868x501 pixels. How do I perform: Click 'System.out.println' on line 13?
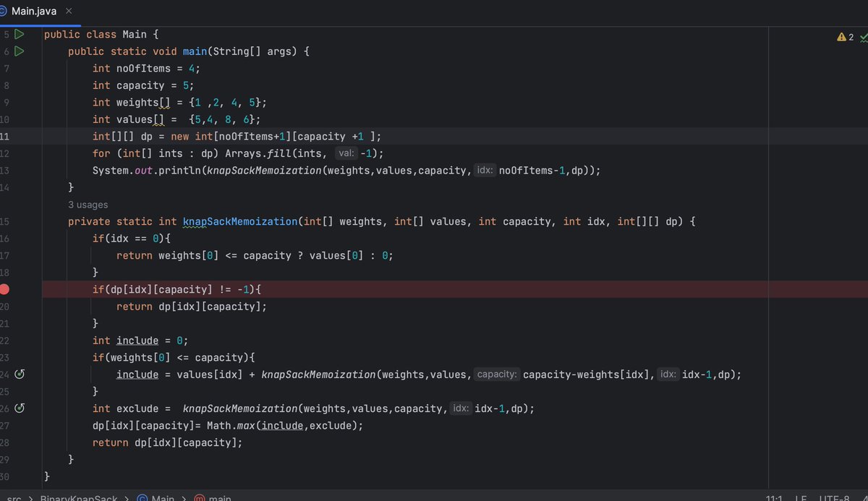pos(147,171)
